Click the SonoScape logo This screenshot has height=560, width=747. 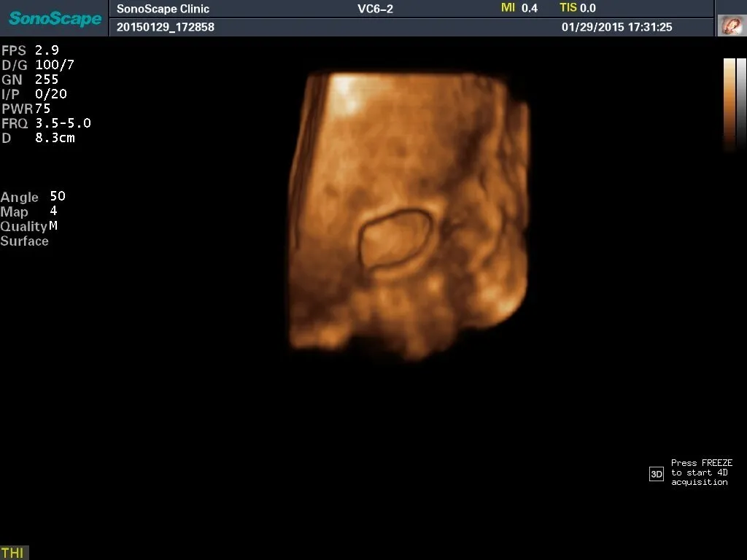pyautogui.click(x=55, y=18)
